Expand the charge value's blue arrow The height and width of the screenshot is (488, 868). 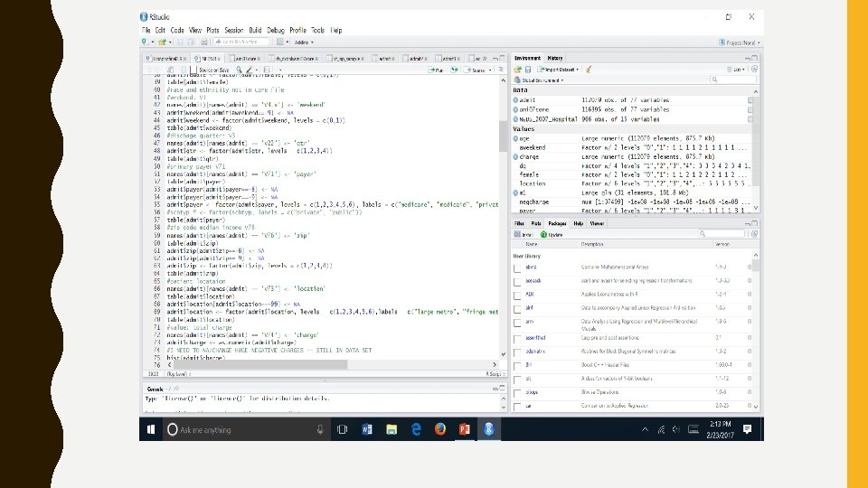[x=515, y=157]
